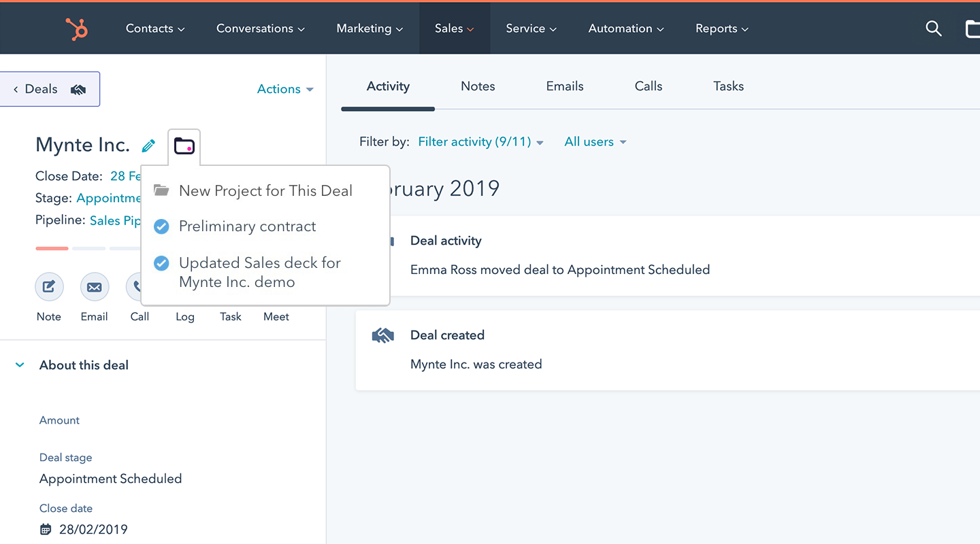Switch to the Notes tab

pyautogui.click(x=478, y=86)
